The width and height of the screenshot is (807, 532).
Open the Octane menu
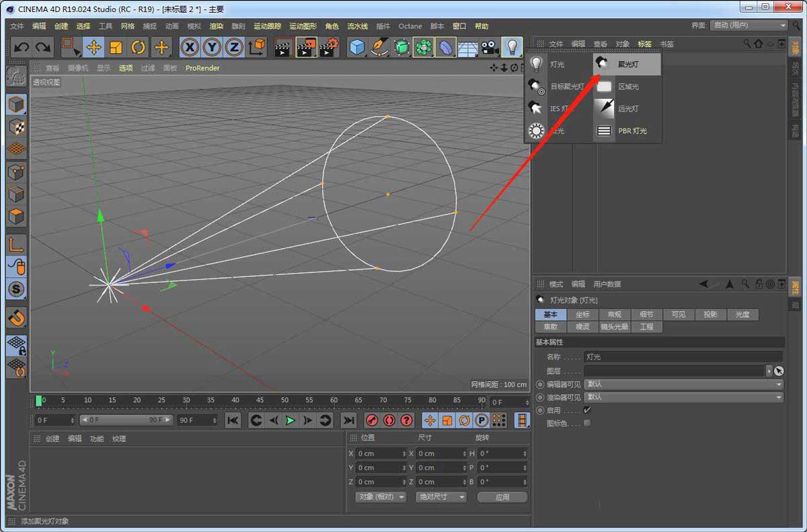pos(410,26)
